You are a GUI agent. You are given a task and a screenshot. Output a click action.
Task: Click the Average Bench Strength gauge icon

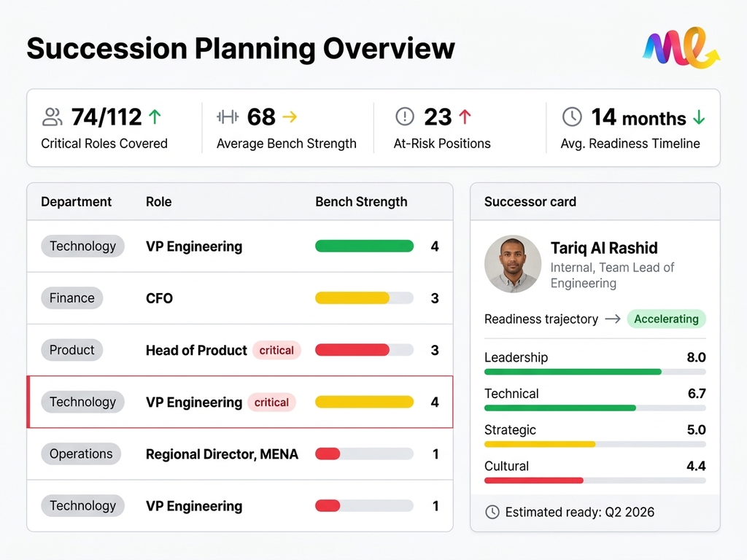point(226,117)
